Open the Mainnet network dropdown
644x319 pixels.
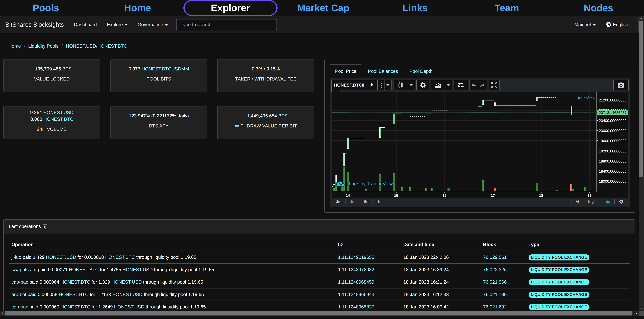(585, 24)
